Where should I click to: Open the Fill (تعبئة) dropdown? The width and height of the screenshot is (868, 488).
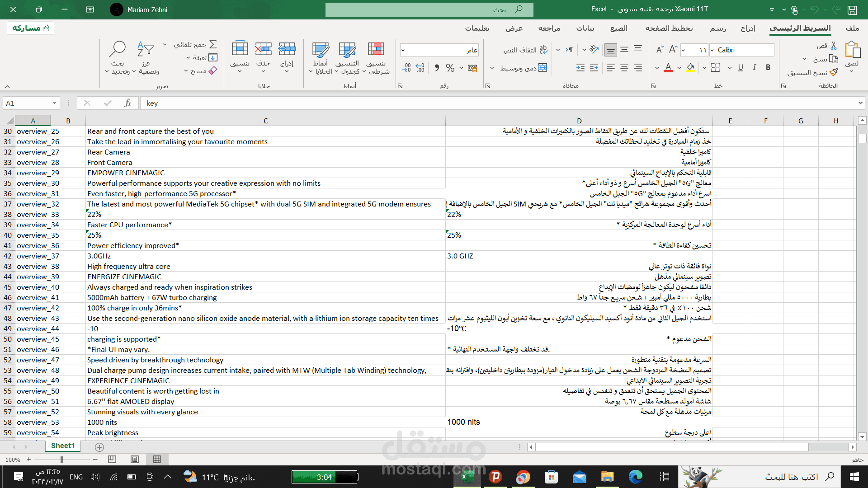(x=188, y=58)
